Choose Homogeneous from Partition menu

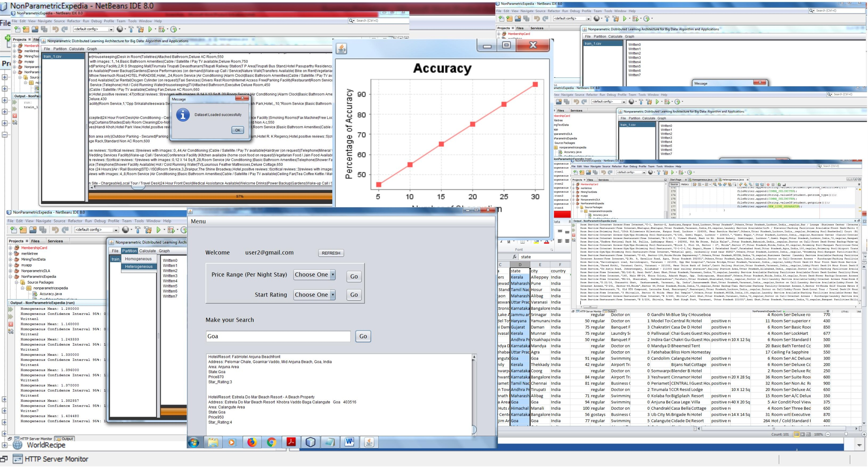pos(138,259)
